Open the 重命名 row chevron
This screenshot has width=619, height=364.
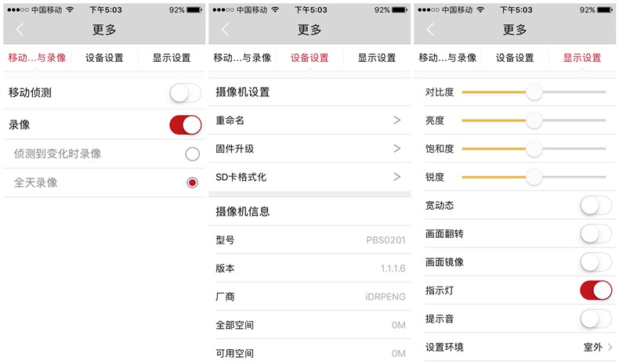point(397,121)
